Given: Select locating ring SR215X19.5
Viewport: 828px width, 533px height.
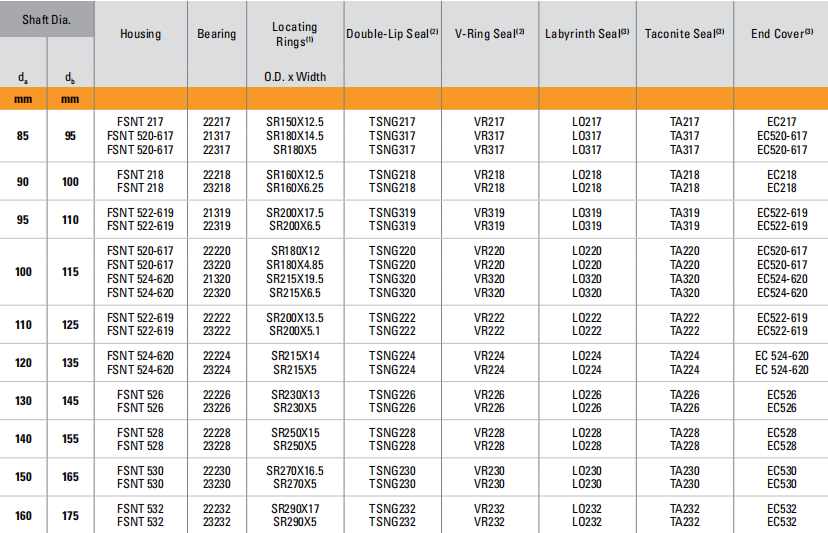Looking at the screenshot, I should point(294,279).
